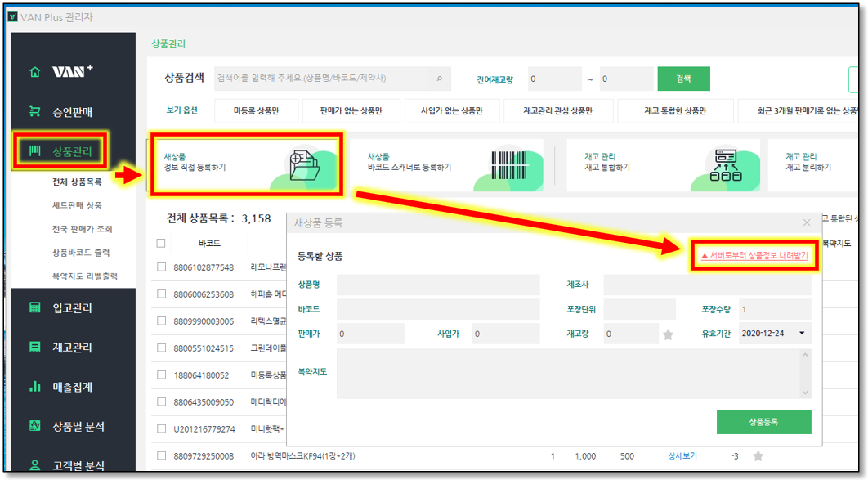This screenshot has width=868, height=480.
Task: Select checkbox for barcode 8809729250008
Action: click(161, 456)
